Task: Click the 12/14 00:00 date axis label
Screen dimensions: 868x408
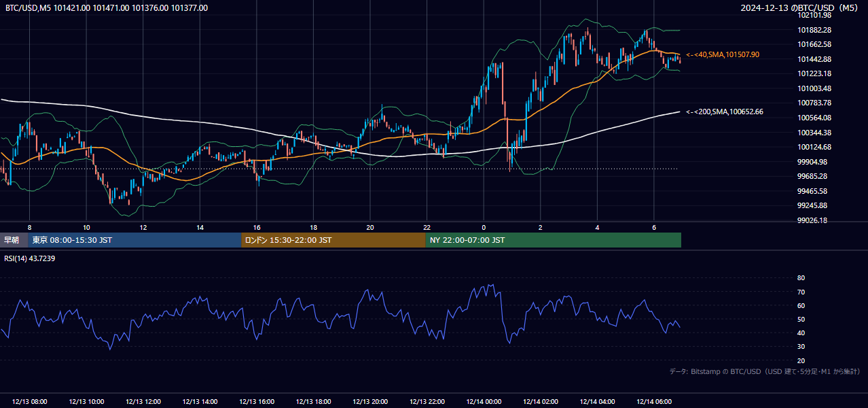Action: (x=484, y=402)
